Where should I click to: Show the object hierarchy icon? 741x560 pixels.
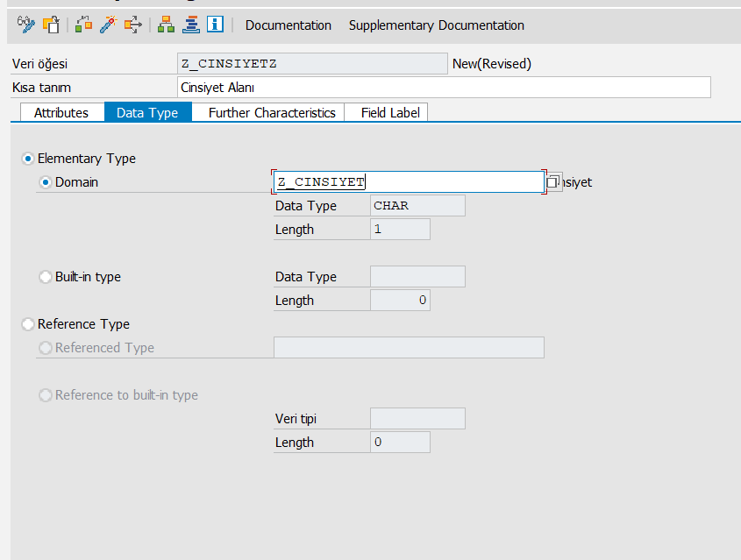(x=166, y=25)
